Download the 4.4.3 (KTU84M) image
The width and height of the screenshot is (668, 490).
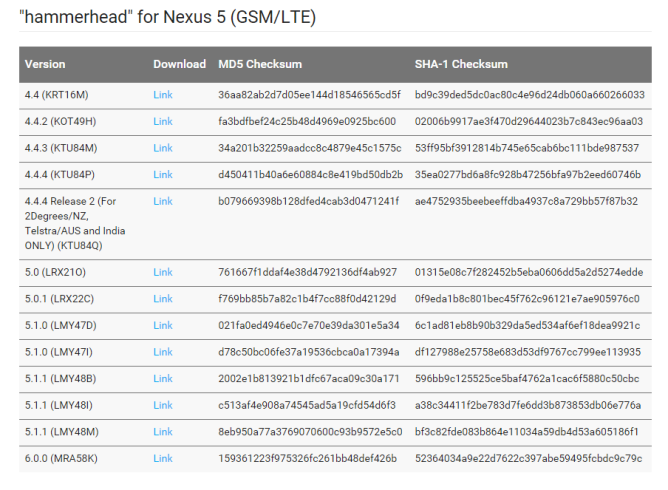pos(162,148)
